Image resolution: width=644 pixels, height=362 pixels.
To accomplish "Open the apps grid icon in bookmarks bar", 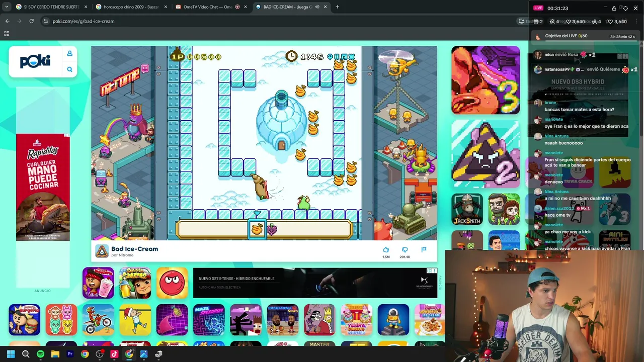I will click(x=7, y=34).
